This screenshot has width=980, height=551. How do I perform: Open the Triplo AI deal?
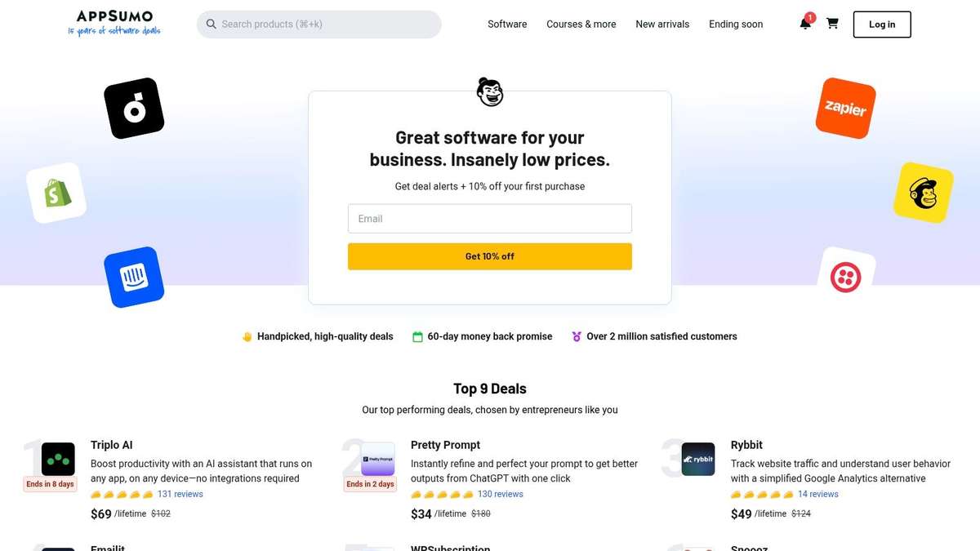pyautogui.click(x=111, y=445)
